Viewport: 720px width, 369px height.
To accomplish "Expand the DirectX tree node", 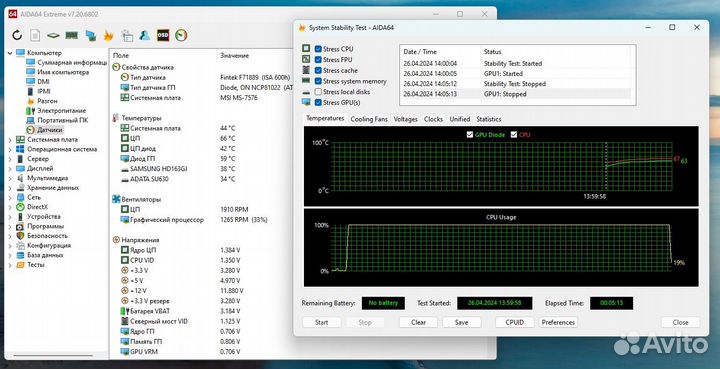I will tap(10, 207).
